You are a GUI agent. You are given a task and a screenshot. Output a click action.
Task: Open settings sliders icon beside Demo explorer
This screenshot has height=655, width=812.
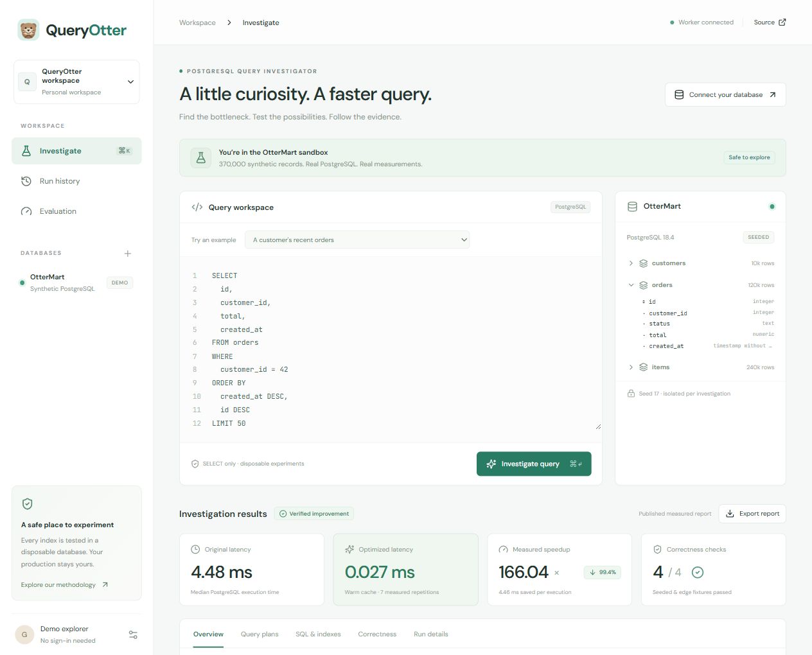pos(133,634)
